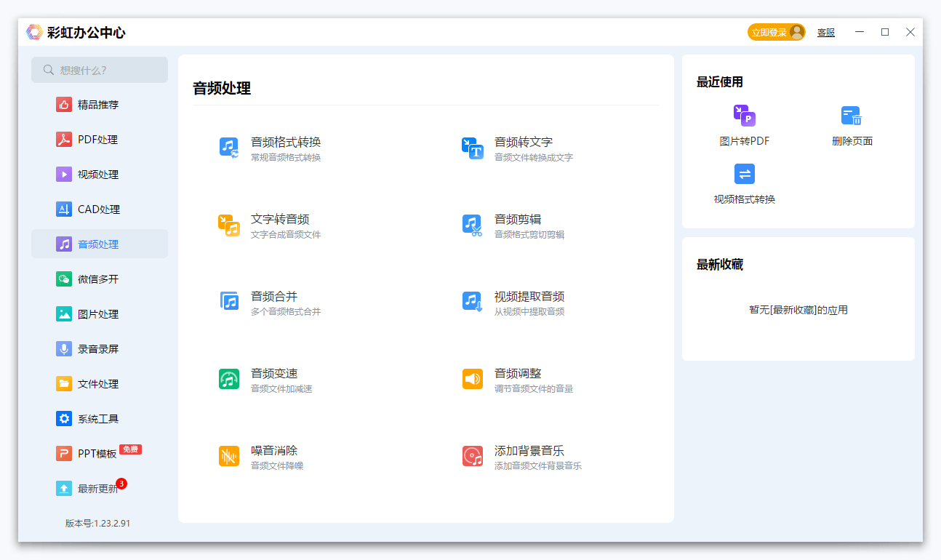Click the text 添加音频文件背景音乐
Image resolution: width=941 pixels, height=560 pixels.
click(x=538, y=465)
